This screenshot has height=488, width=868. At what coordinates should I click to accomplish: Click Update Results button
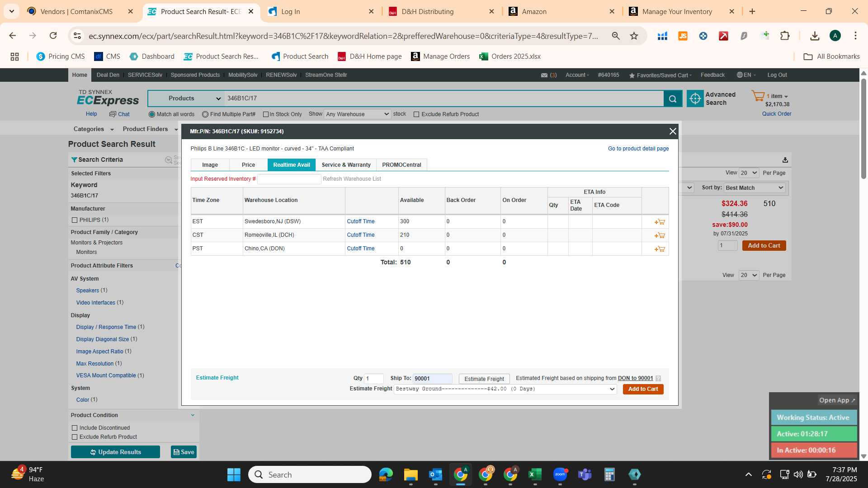point(115,452)
